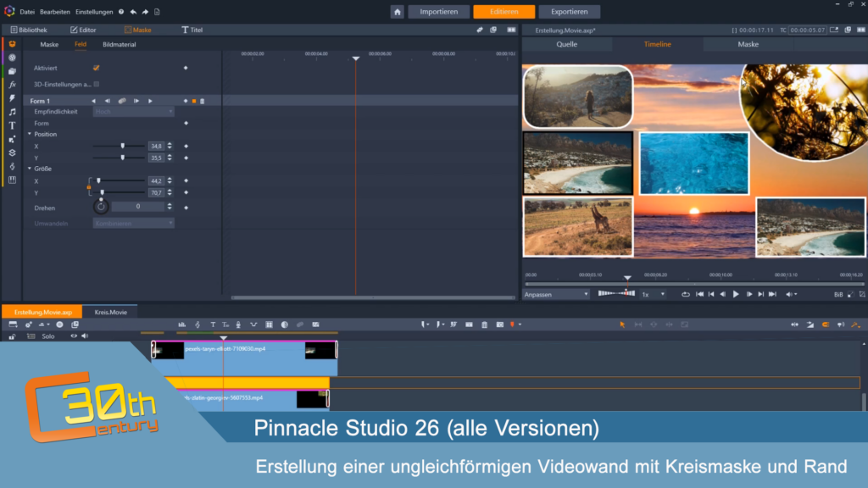
Task: Select the pexels-taryn-elliott clip on the timeline
Action: (x=244, y=358)
